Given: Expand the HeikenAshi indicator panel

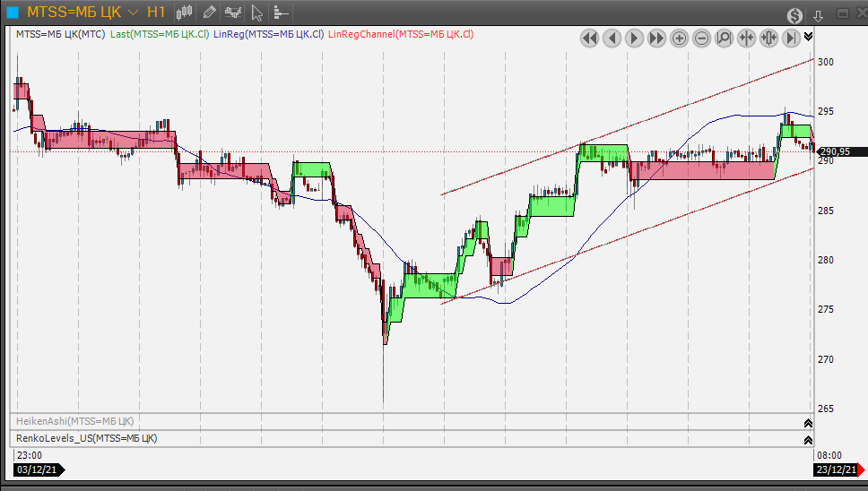Looking at the screenshot, I should pyautogui.click(x=808, y=423).
